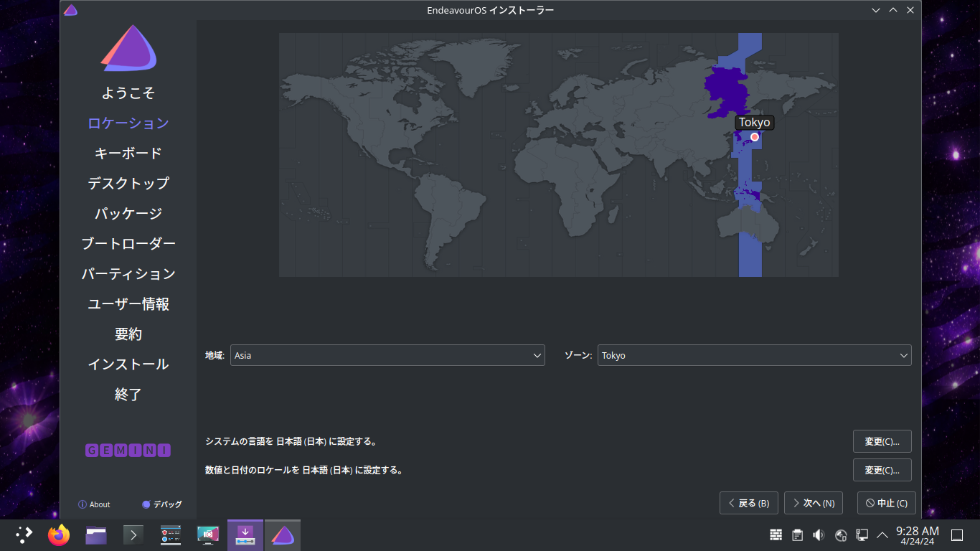Open the wired network tray icon
This screenshot has height=551, width=980.
point(862,535)
